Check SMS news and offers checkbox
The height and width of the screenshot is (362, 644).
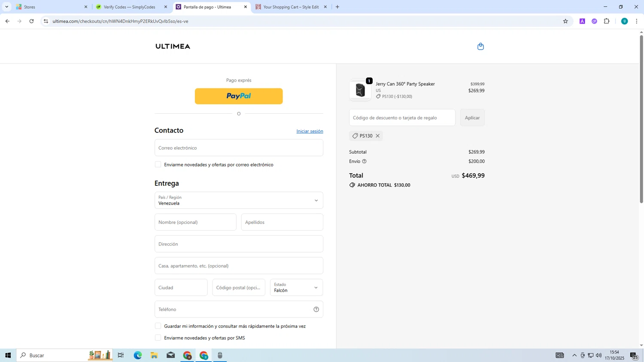158,338
